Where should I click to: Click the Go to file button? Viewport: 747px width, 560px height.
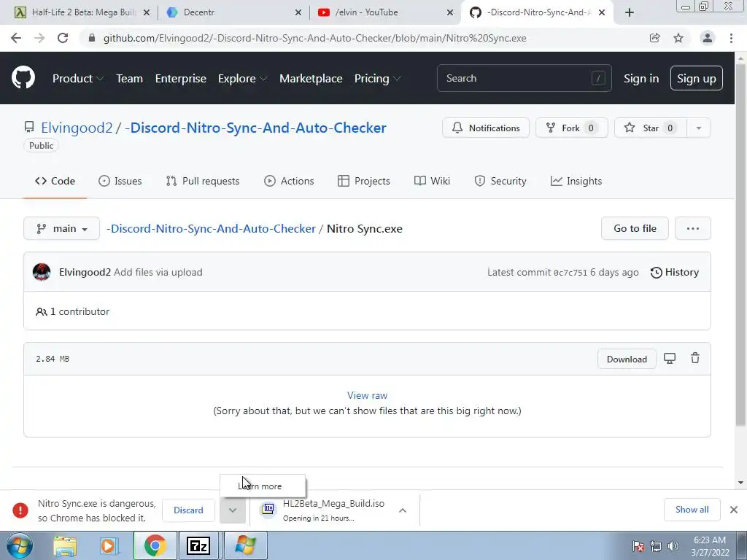(x=635, y=228)
